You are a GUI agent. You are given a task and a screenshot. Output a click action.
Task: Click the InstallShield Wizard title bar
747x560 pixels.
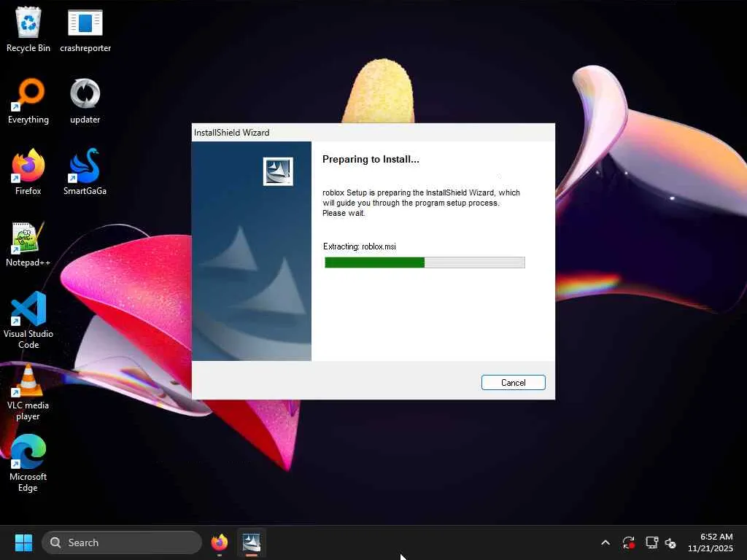pos(373,133)
